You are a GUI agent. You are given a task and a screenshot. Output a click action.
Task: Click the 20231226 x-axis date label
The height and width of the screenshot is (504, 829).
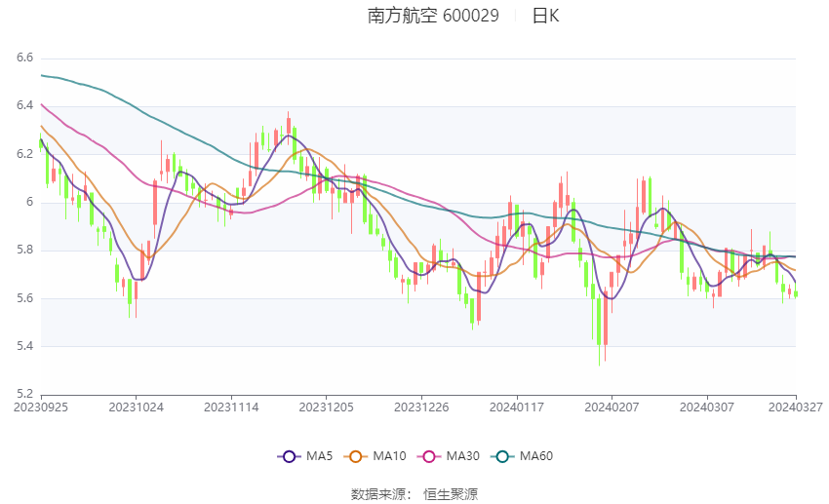(421, 407)
